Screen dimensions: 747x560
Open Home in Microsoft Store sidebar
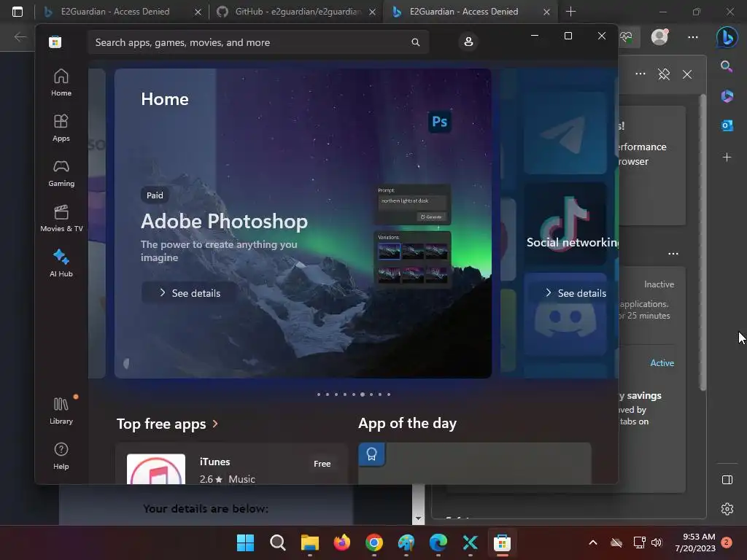click(61, 83)
